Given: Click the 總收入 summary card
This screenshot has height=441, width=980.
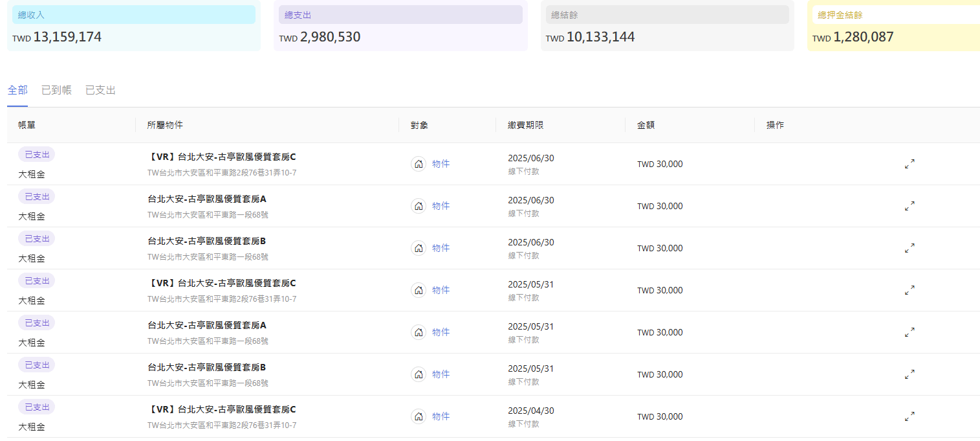Looking at the screenshot, I should (x=133, y=25).
